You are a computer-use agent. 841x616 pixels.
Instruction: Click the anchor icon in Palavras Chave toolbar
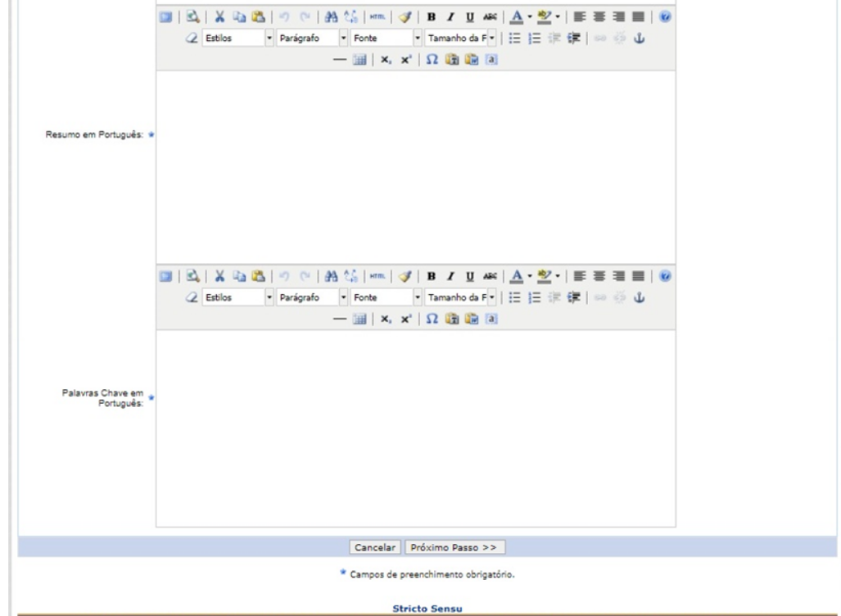click(641, 297)
